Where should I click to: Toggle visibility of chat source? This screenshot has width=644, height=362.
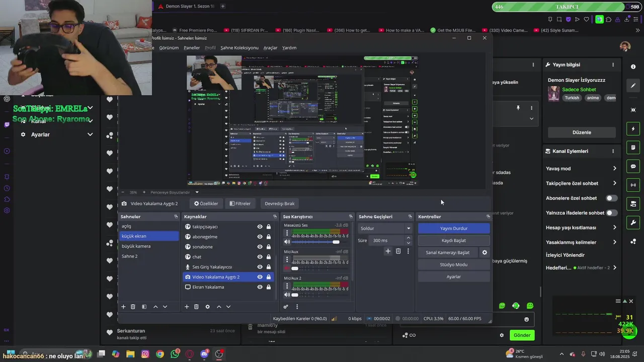pyautogui.click(x=260, y=257)
